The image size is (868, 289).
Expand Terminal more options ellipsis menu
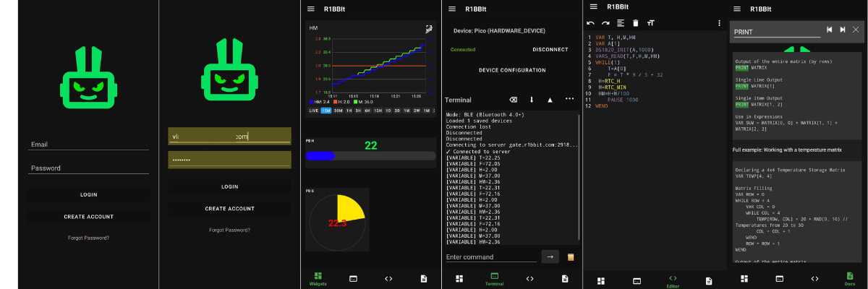pos(569,99)
